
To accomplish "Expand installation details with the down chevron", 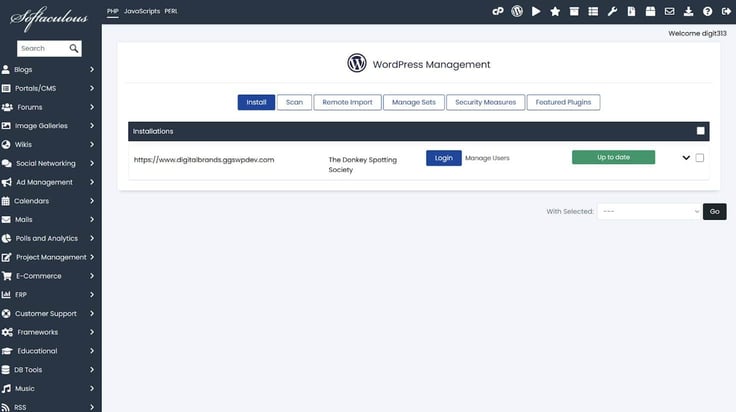I will pos(686,158).
